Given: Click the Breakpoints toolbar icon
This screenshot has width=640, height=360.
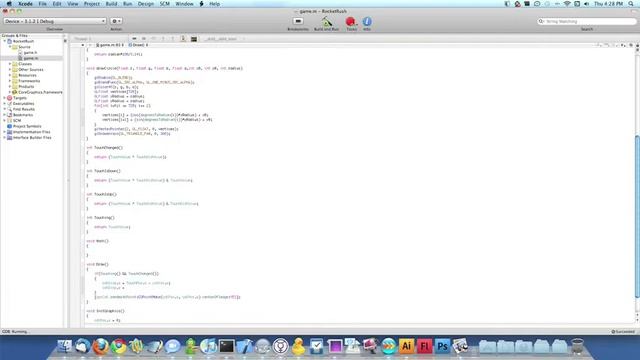Looking at the screenshot, I should click(x=298, y=21).
